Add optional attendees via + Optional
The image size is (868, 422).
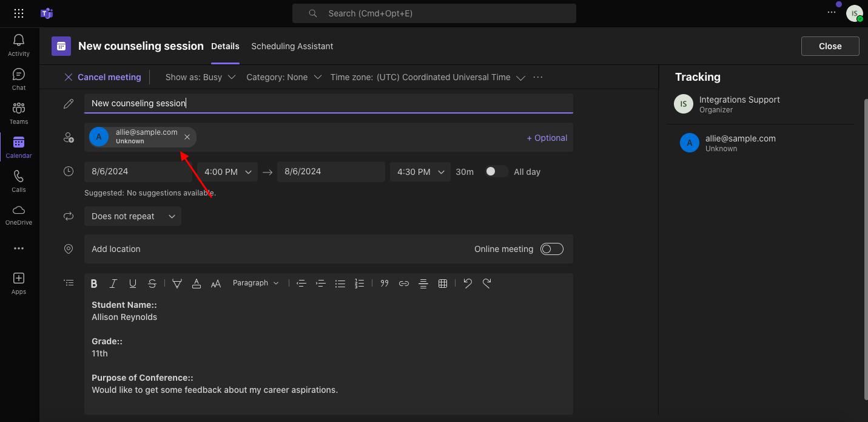547,138
